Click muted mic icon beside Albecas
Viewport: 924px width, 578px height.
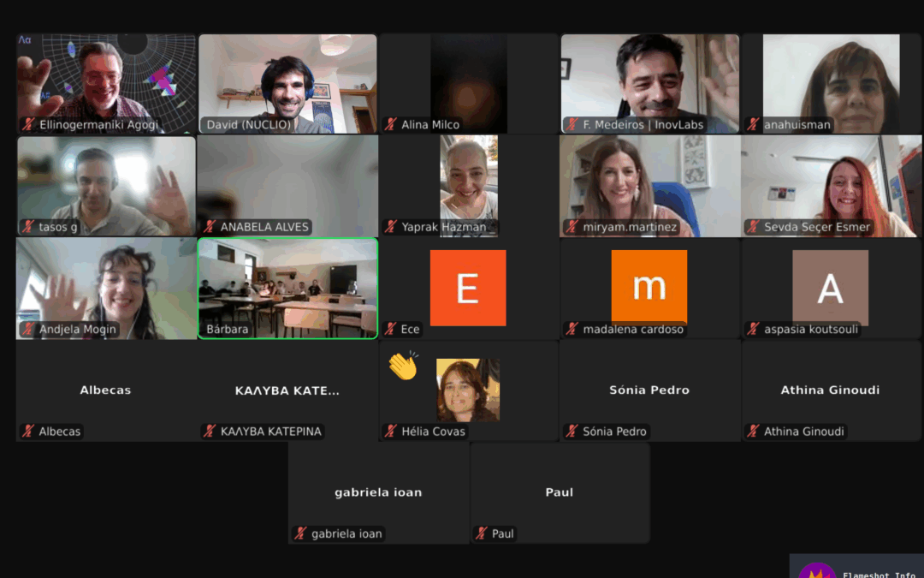[x=28, y=431]
